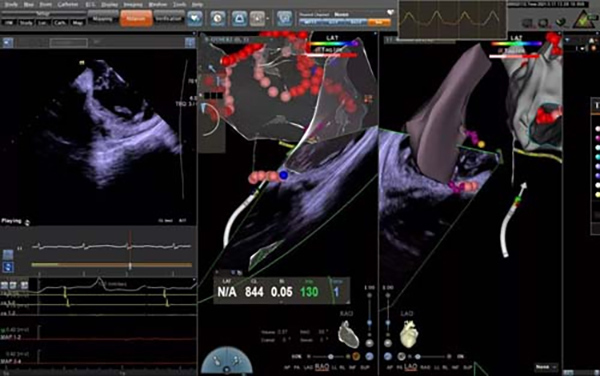Image resolution: width=600 pixels, height=376 pixels.
Task: Click the Verification stage button
Action: (x=169, y=19)
